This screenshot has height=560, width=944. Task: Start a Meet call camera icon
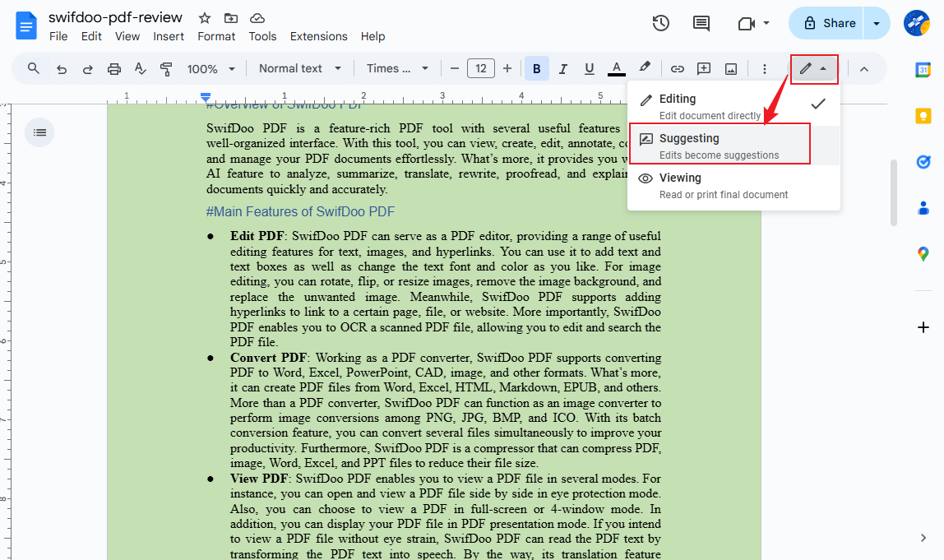click(x=746, y=24)
